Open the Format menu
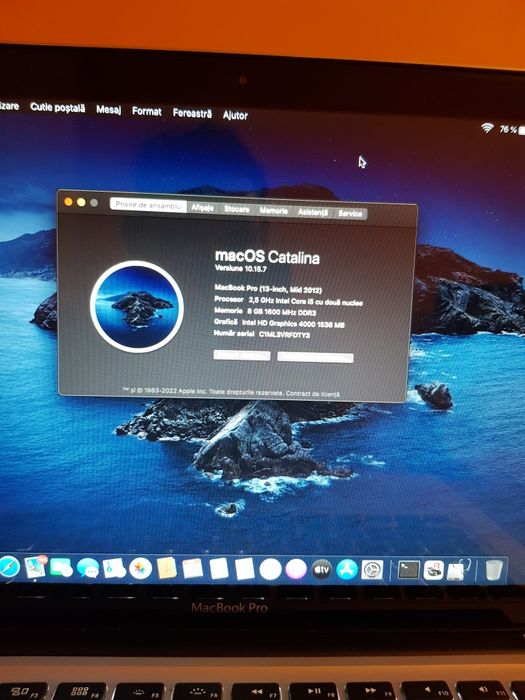 click(x=146, y=111)
